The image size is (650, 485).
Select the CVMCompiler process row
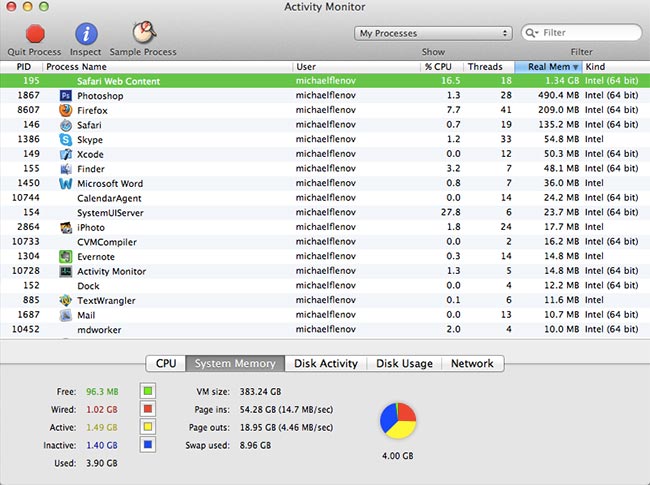click(325, 242)
